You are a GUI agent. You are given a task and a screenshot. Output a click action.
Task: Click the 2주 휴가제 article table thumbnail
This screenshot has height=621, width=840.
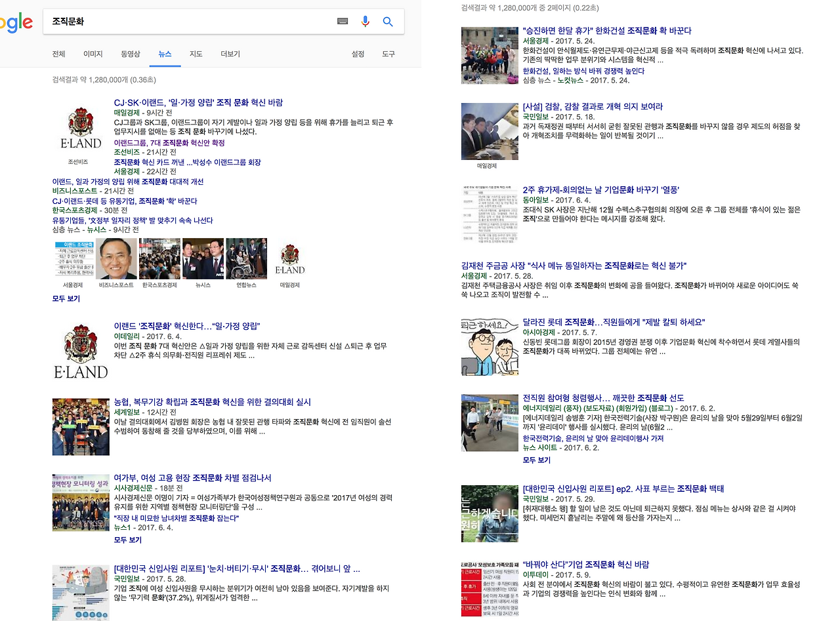[x=490, y=214]
